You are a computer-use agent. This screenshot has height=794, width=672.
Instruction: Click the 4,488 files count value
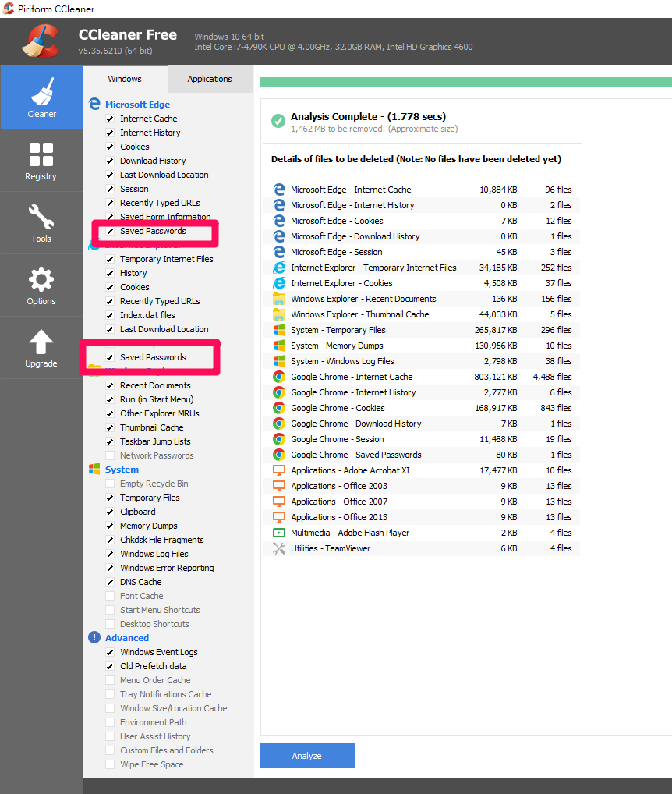[x=552, y=377]
